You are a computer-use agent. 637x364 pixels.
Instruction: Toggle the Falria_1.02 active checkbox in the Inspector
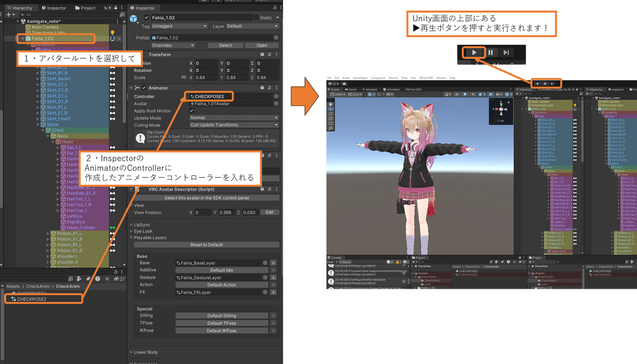point(147,18)
